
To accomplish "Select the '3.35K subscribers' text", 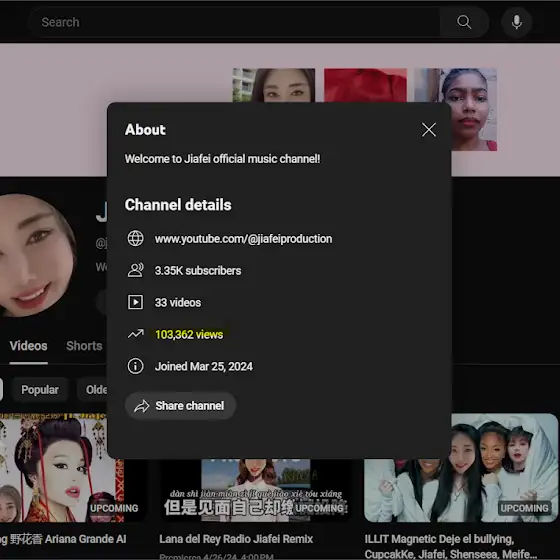I will (x=198, y=271).
